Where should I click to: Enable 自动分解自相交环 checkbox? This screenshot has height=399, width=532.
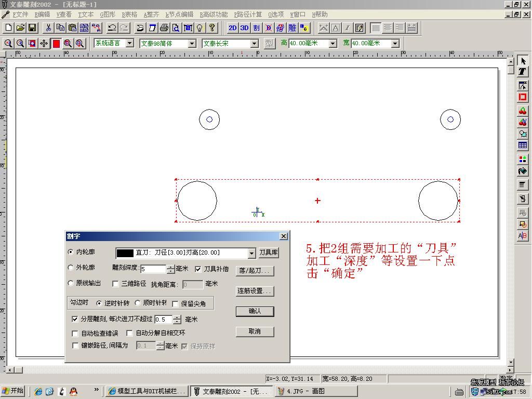129,333
